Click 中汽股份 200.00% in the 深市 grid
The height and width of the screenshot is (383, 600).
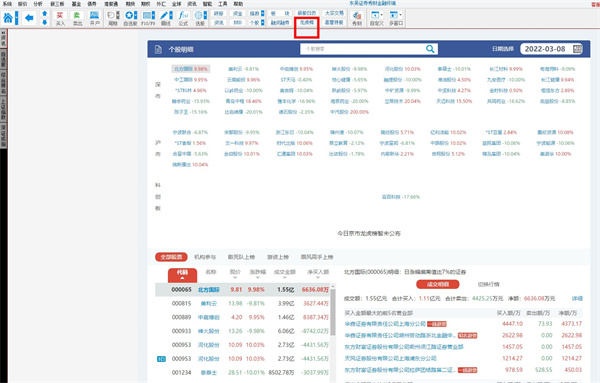(349, 112)
